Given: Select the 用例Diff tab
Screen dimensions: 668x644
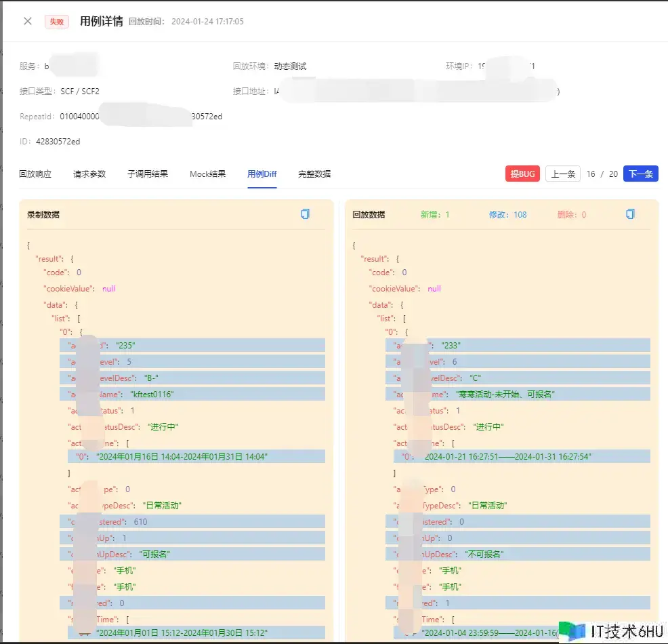Looking at the screenshot, I should pyautogui.click(x=262, y=174).
